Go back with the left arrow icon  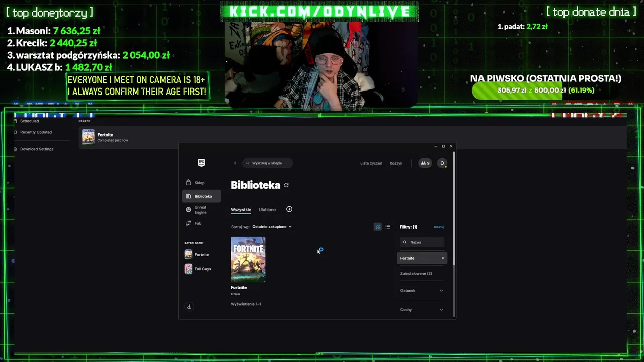point(235,163)
